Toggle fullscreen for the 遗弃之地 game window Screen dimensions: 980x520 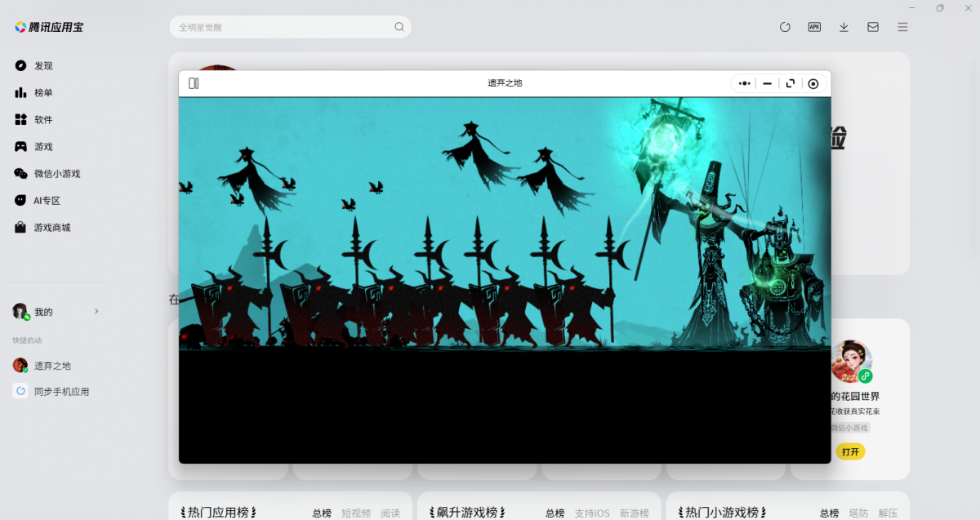pyautogui.click(x=790, y=83)
